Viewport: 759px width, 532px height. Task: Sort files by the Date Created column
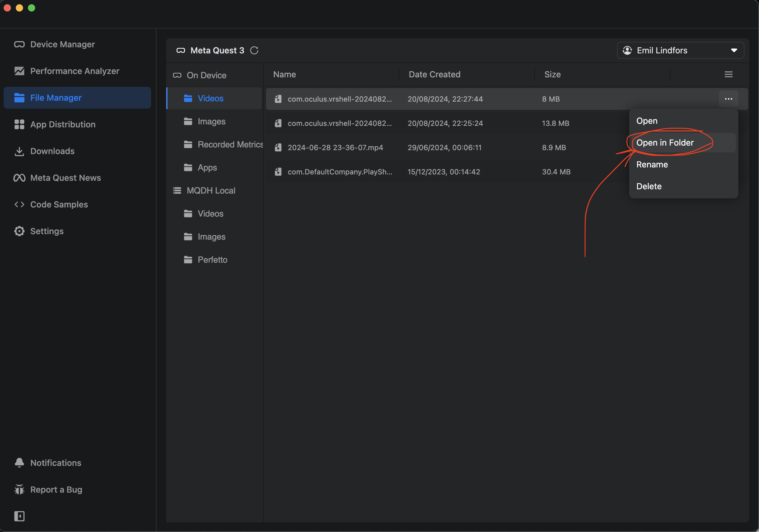click(x=434, y=74)
